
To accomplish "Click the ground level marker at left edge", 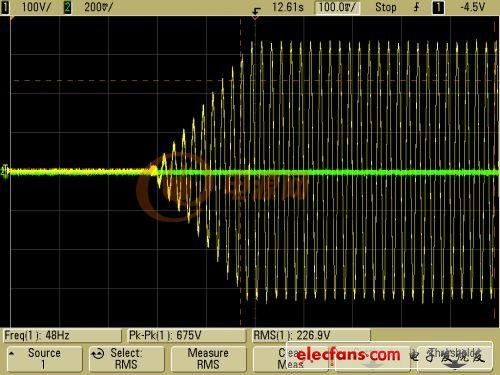I will [x=5, y=171].
